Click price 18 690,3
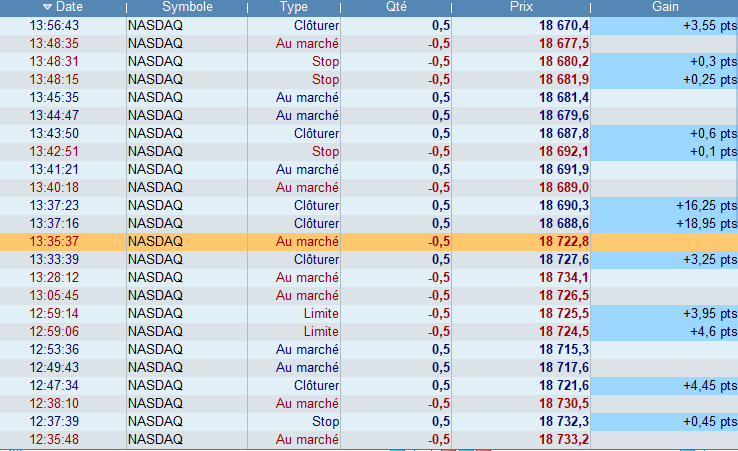Viewport: 738px width, 451px height. pyautogui.click(x=564, y=205)
